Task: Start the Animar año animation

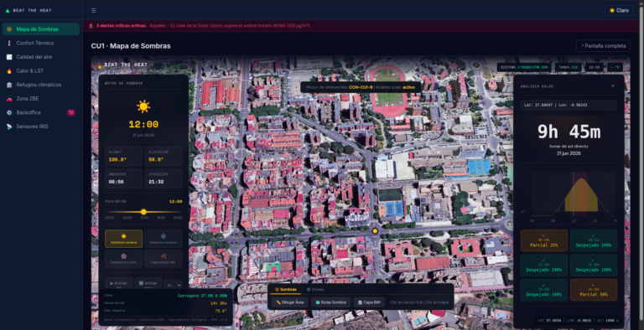Action: pos(148,284)
